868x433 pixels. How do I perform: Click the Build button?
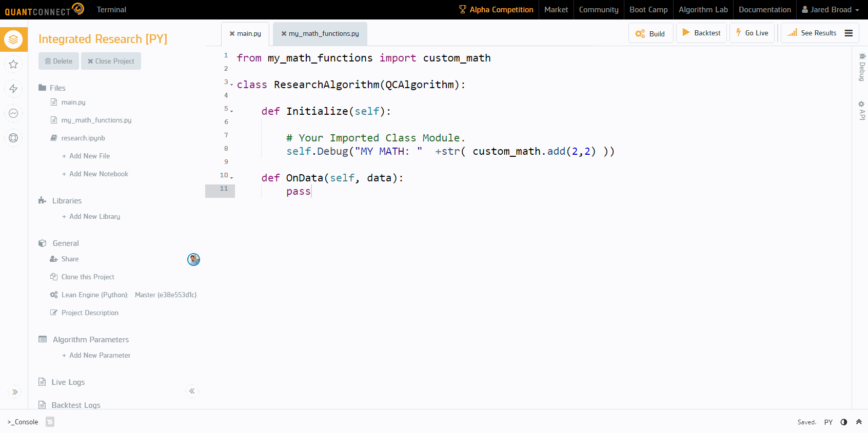(x=650, y=33)
